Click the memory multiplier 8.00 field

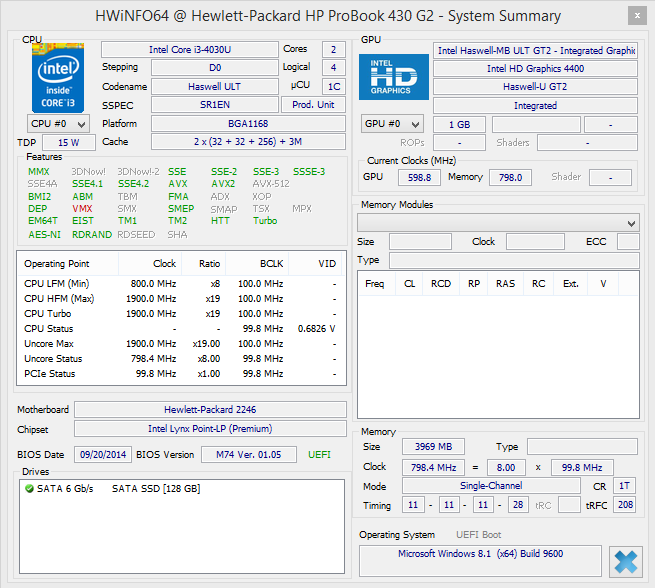click(506, 467)
